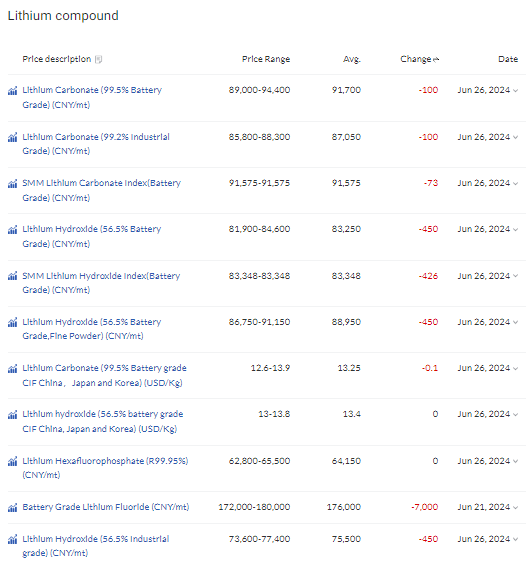This screenshot has height=563, width=526.
Task: Click chart icon for Battery Grade Lithium Fluoride
Action: 13,508
